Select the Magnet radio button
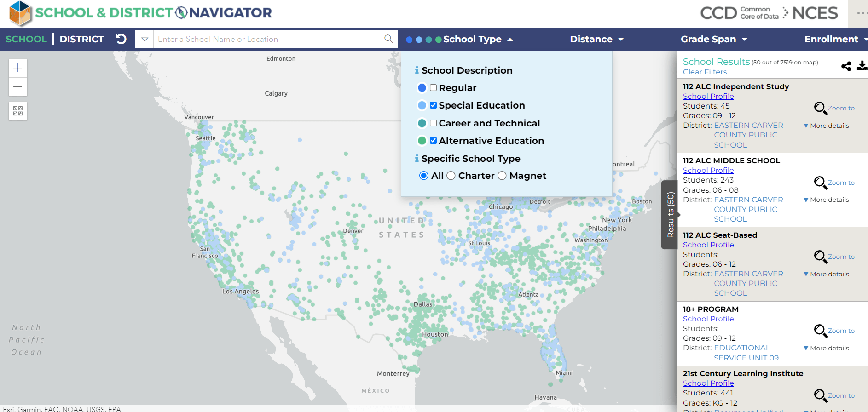Viewport: 868px width, 412px height. pyautogui.click(x=502, y=176)
